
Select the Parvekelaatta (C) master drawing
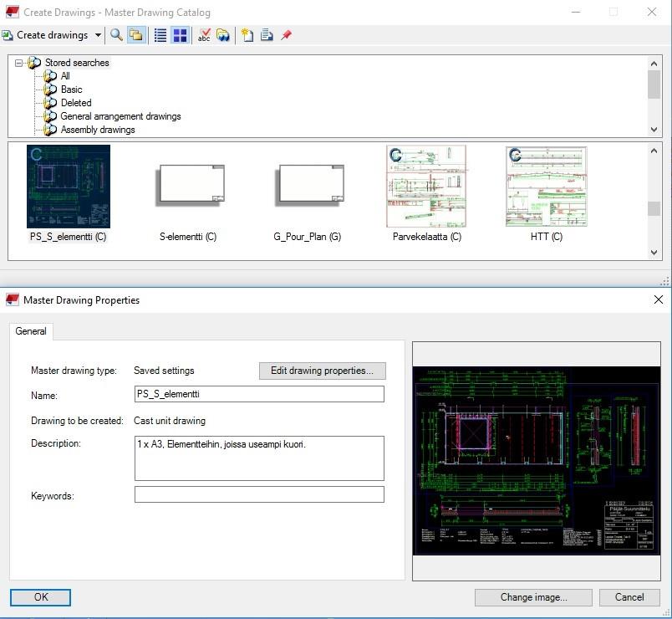(x=426, y=187)
